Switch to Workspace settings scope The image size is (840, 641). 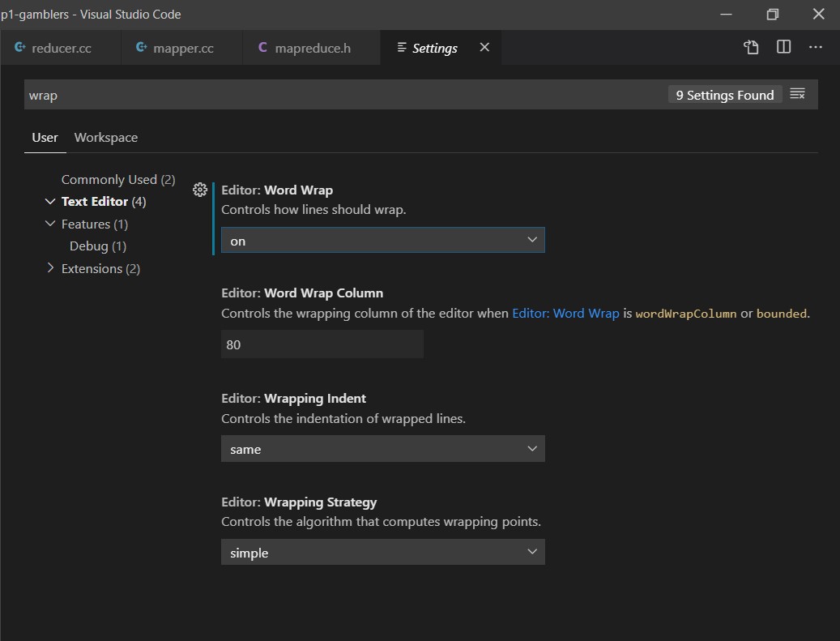(x=105, y=138)
